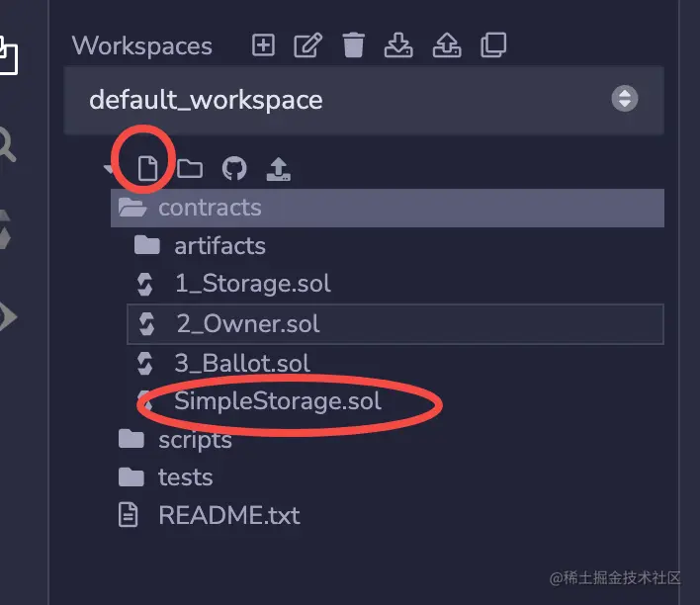Click the GitHub gist publish icon
This screenshot has height=605, width=700.
(x=234, y=169)
